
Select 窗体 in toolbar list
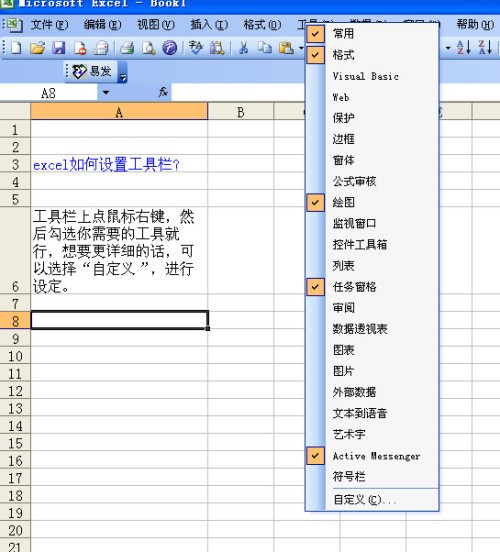372,160
